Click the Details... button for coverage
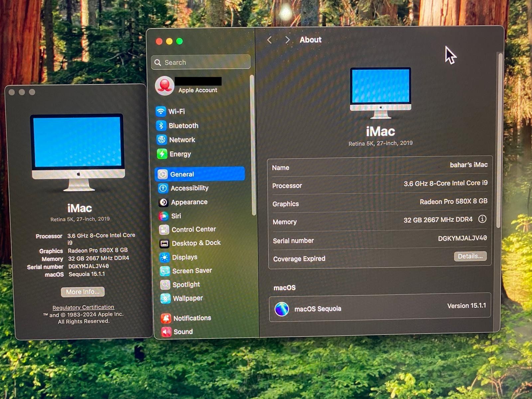This screenshot has width=532, height=399. click(x=470, y=256)
